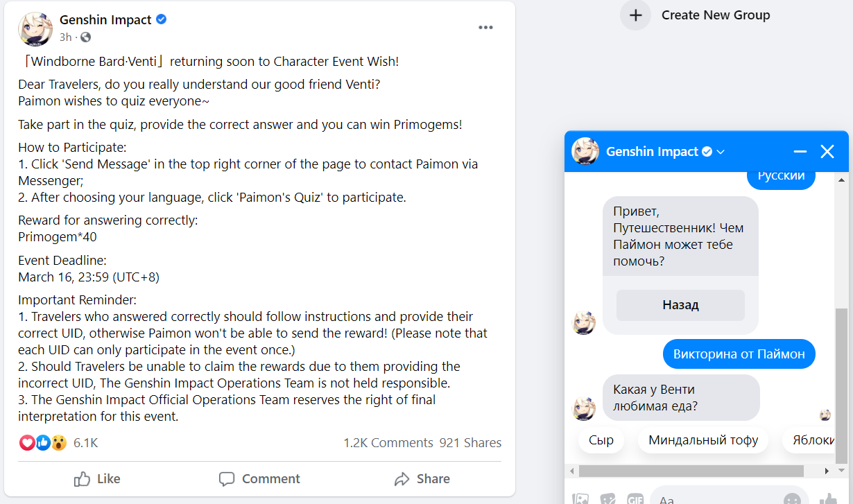Choose 'Миндальный тофу' answer

coord(703,440)
